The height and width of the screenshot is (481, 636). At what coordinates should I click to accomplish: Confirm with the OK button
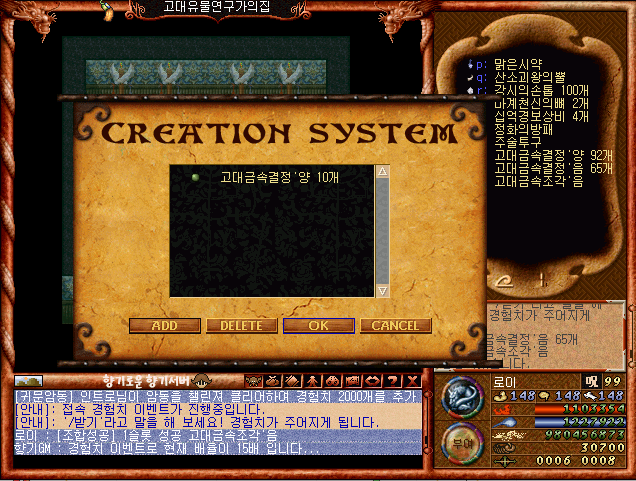pyautogui.click(x=318, y=326)
